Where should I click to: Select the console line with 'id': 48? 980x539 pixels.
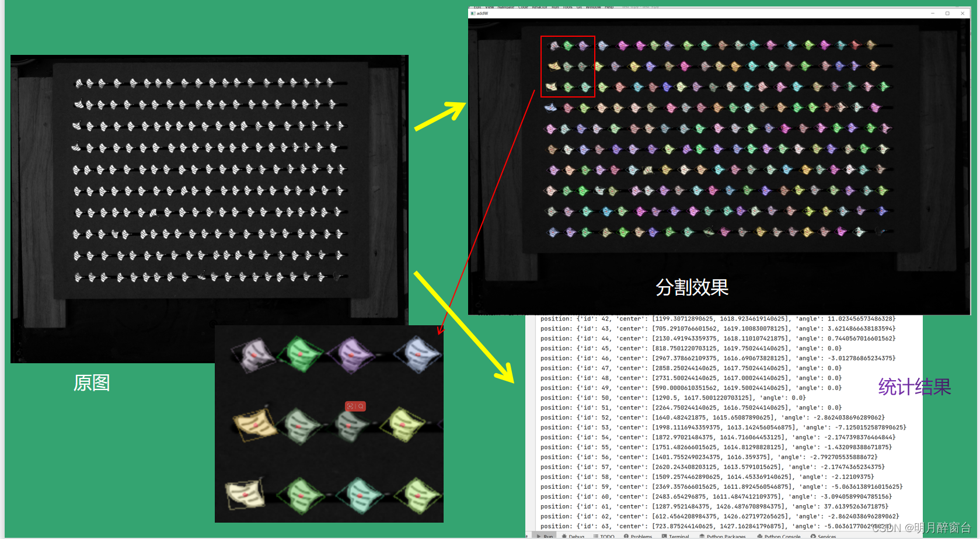pos(690,378)
